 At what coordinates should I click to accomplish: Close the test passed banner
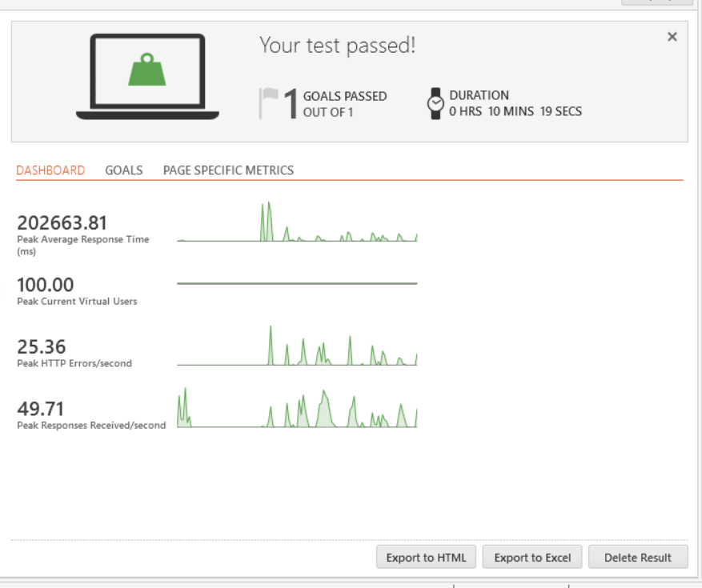672,37
